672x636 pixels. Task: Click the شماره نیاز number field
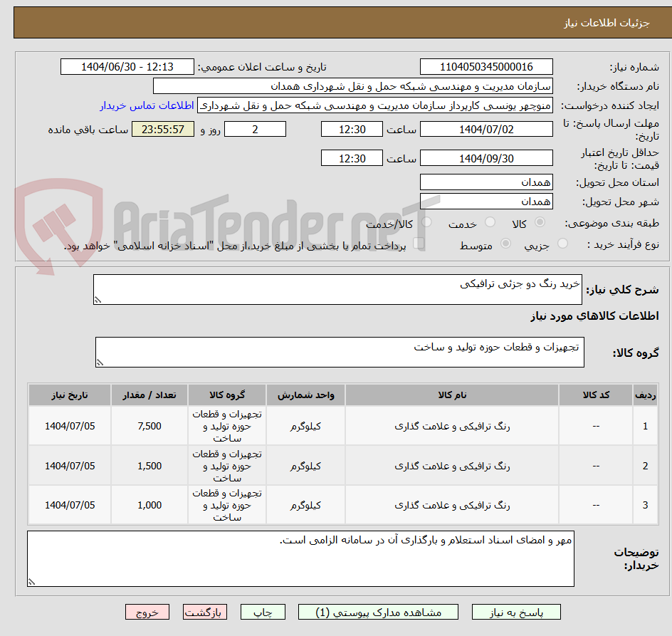486,66
